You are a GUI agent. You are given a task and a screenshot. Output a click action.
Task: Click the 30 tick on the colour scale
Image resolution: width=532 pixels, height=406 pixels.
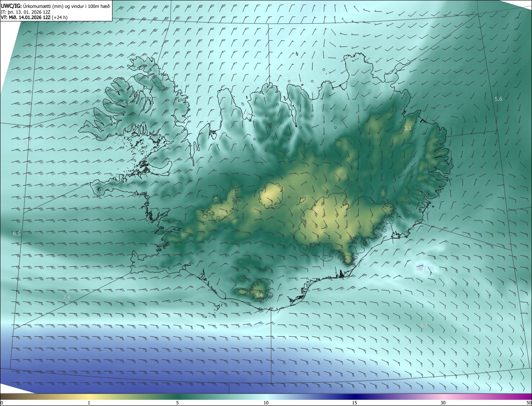point(443,403)
